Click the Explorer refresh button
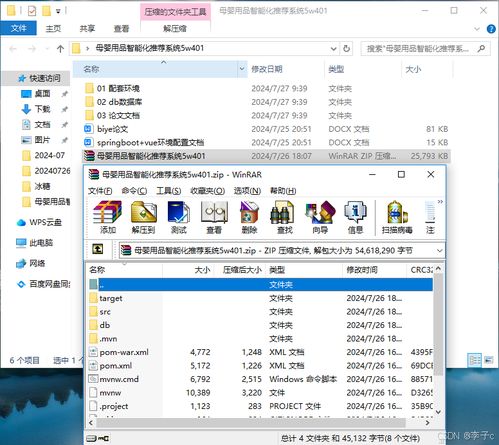Screen dimensions: 499x445 pyautogui.click(x=347, y=49)
